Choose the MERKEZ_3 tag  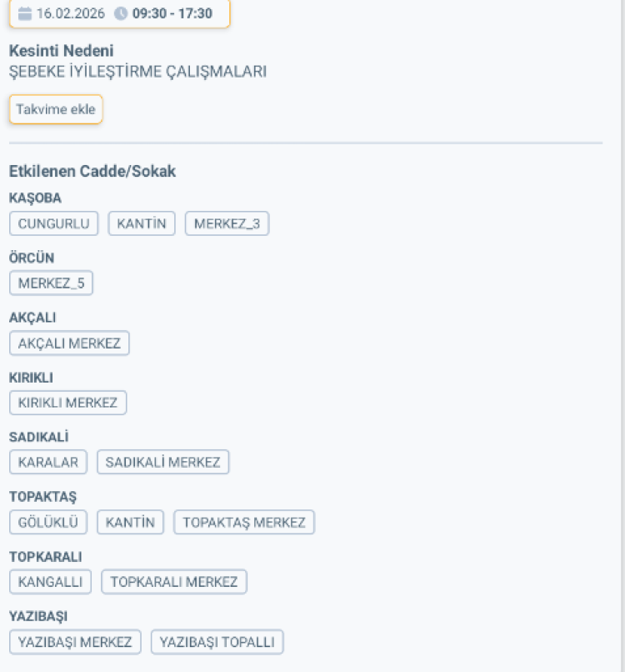(227, 223)
